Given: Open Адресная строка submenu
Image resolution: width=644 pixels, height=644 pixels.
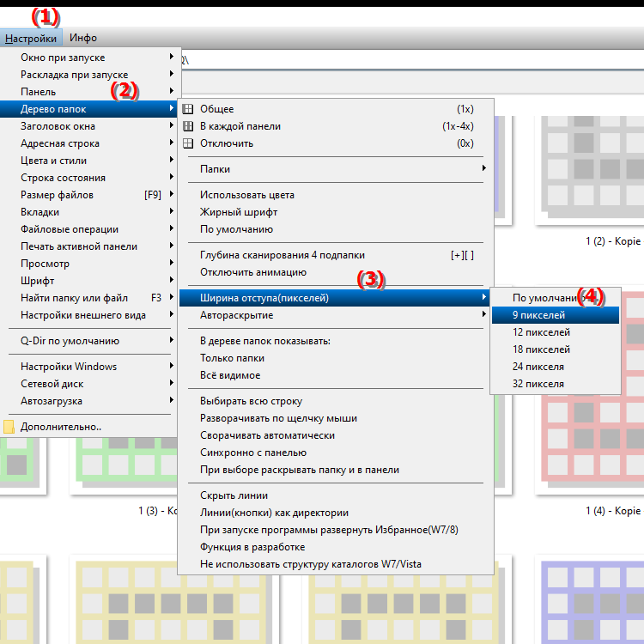Looking at the screenshot, I should click(x=88, y=143).
